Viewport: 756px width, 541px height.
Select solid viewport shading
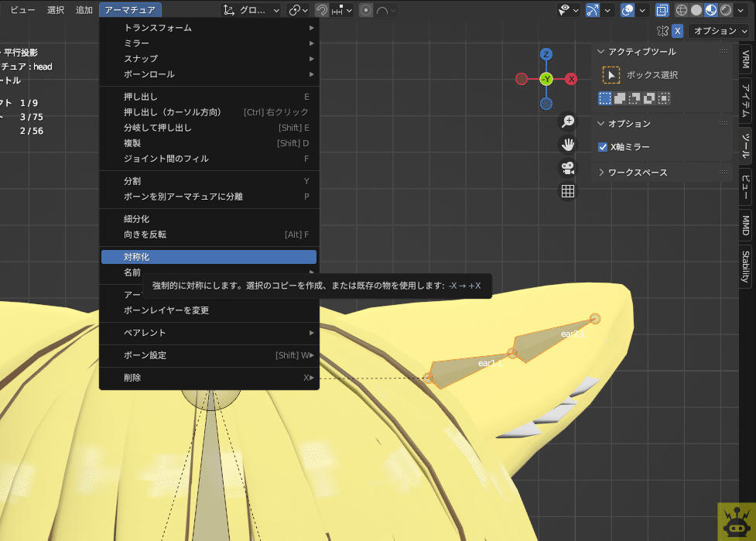696,10
